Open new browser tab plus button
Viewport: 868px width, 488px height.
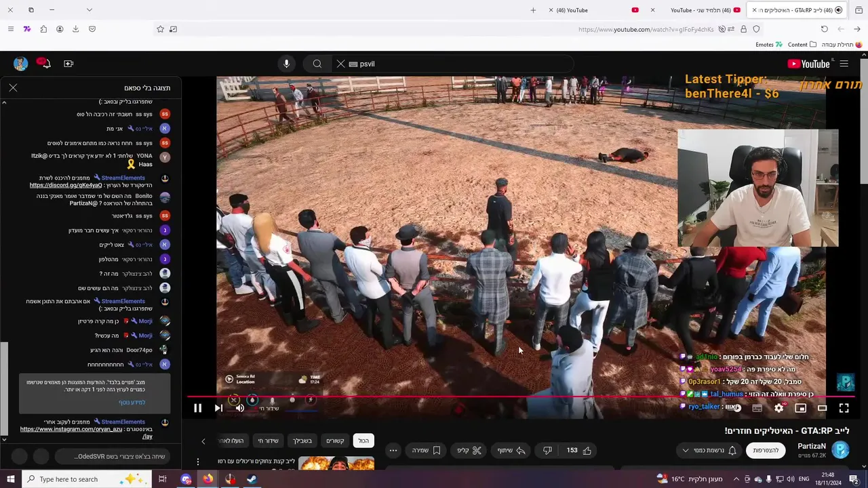click(x=533, y=10)
